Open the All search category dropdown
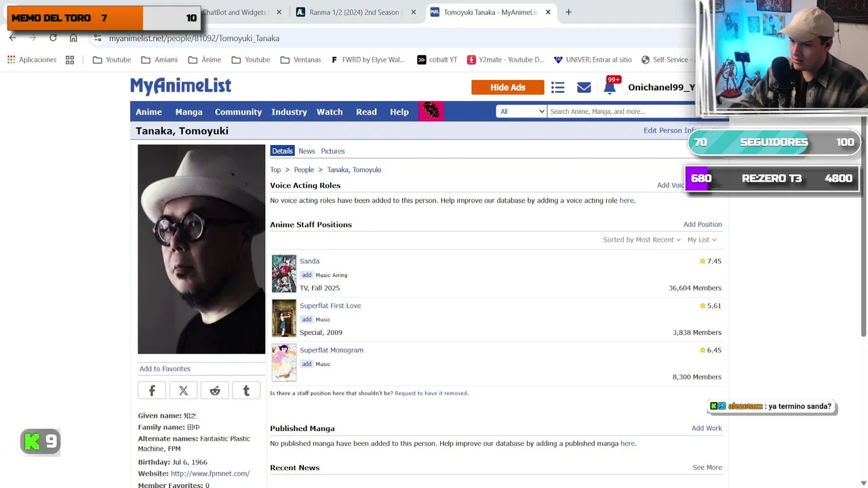The image size is (868, 488). point(521,111)
